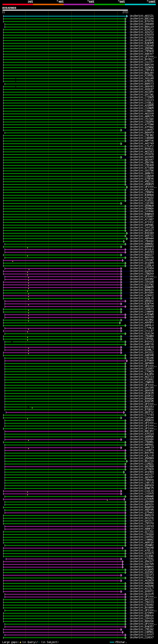This screenshot has width=158, height=644.
Task: Select hit label UniRef100_P29551
Action: tap(142, 76)
